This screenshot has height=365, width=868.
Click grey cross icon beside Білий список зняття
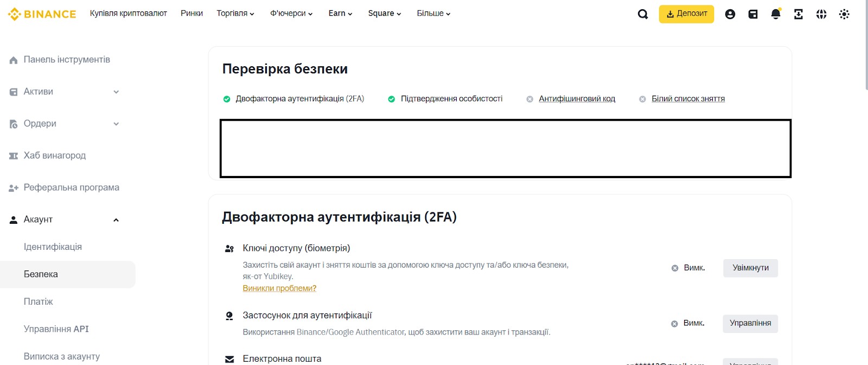coord(642,99)
